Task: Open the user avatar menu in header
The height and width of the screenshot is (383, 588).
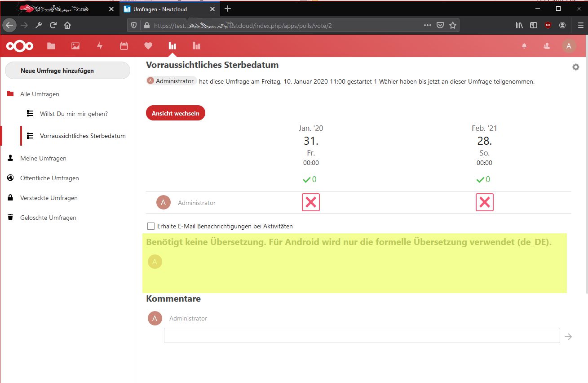Action: tap(569, 46)
